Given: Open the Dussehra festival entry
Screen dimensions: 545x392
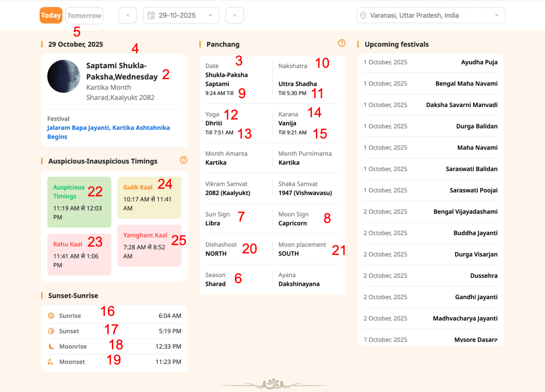Looking at the screenshot, I should point(483,276).
